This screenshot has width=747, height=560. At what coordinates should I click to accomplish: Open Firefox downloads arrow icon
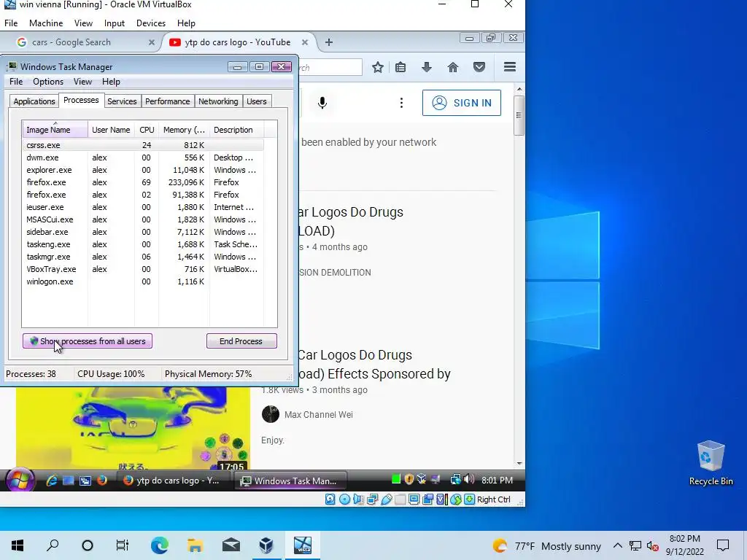click(427, 67)
